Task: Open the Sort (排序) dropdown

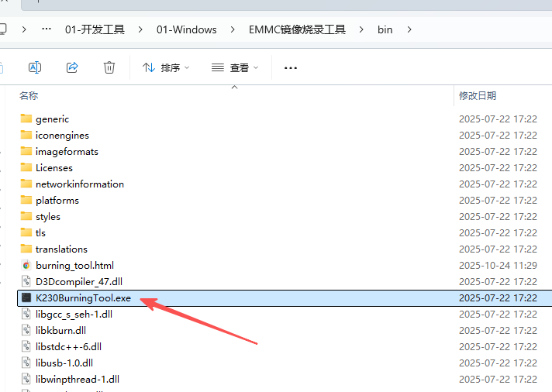Action: pos(166,68)
